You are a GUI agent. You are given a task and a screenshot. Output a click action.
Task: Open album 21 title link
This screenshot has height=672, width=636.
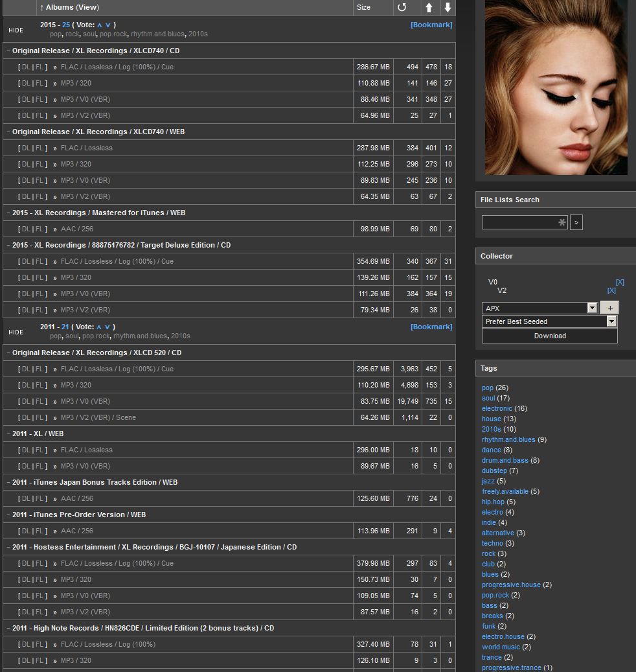click(x=65, y=327)
